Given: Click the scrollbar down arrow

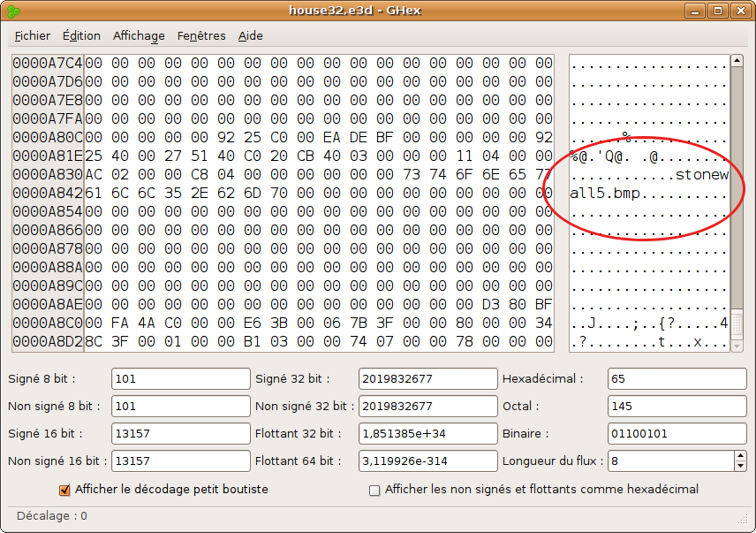Looking at the screenshot, I should pos(737,346).
